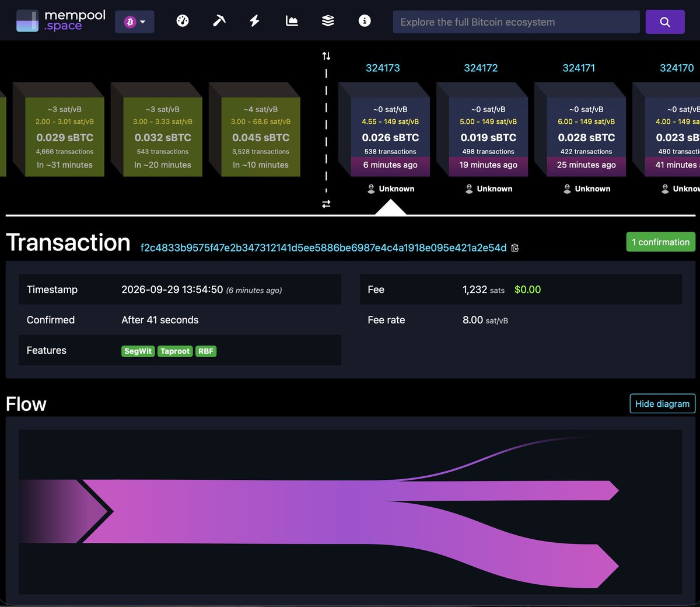Click the transaction ID hash link
The height and width of the screenshot is (607, 700).
(x=324, y=247)
